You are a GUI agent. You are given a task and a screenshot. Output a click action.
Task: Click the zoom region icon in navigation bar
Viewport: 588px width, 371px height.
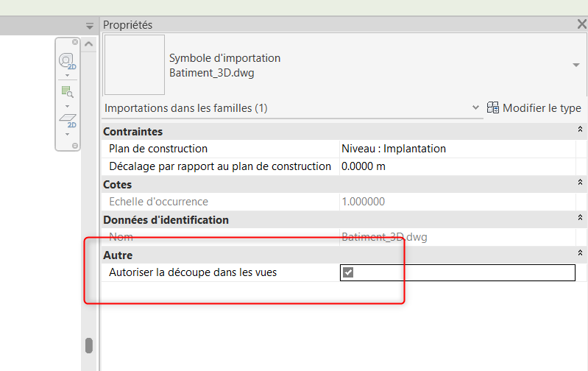67,91
